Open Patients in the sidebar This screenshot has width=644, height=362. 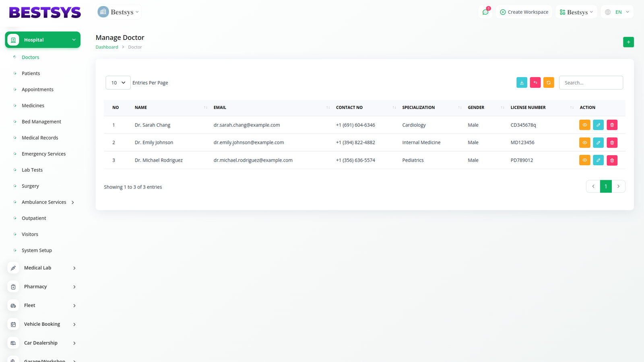[x=31, y=74]
